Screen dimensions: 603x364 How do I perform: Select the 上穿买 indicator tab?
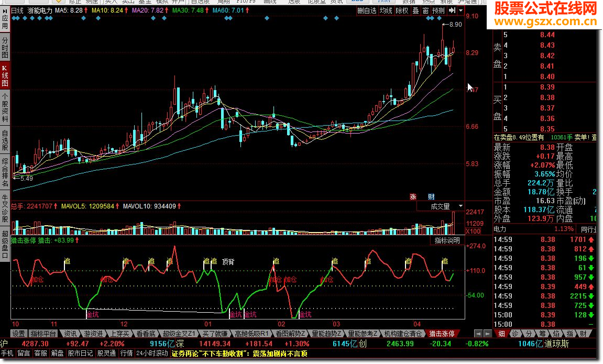120,334
